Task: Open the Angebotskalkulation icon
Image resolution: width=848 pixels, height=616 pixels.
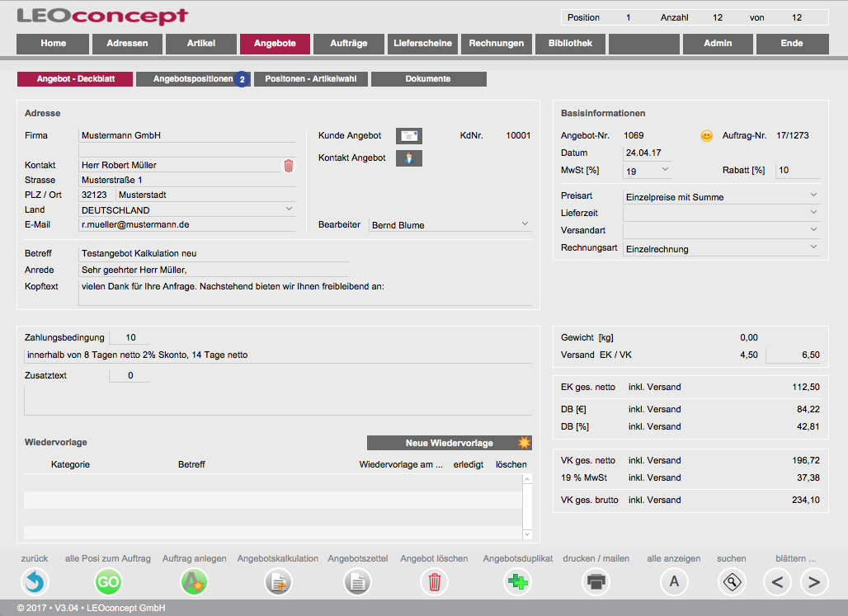Action: click(x=278, y=582)
